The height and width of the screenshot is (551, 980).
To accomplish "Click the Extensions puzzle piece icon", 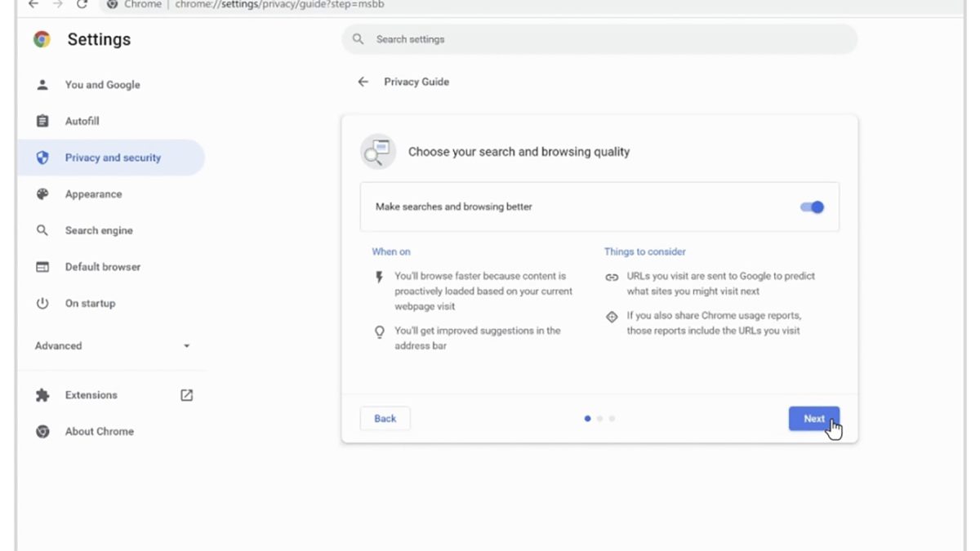I will point(42,395).
